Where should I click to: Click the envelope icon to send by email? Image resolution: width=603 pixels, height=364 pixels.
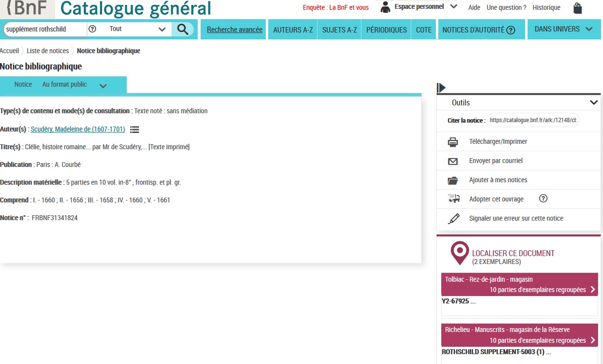click(453, 161)
